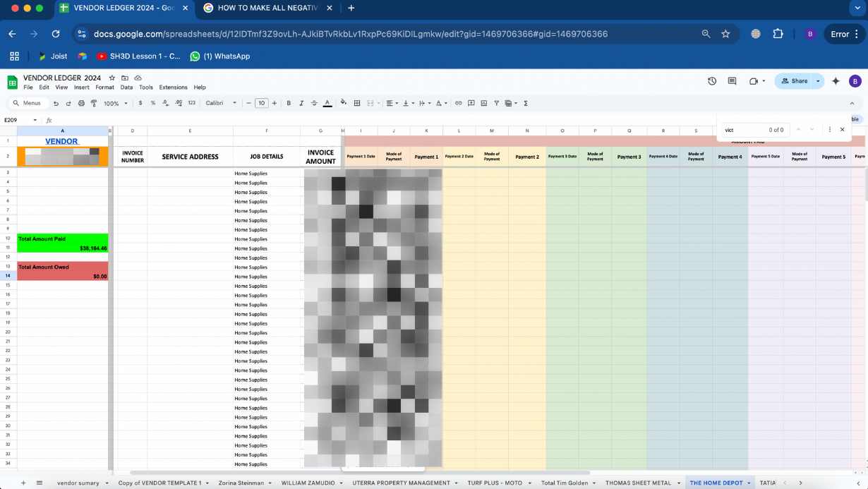The height and width of the screenshot is (489, 868).
Task: Open vertical align dropdown
Action: coord(407,103)
